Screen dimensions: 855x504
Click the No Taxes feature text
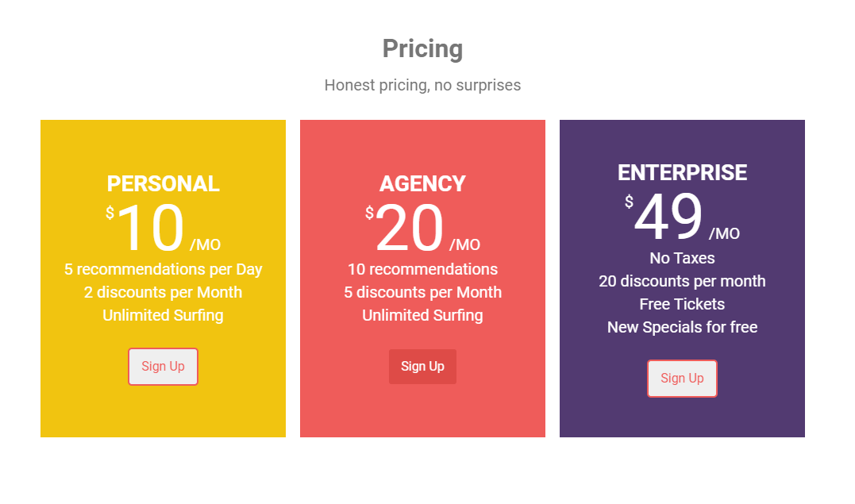[682, 258]
